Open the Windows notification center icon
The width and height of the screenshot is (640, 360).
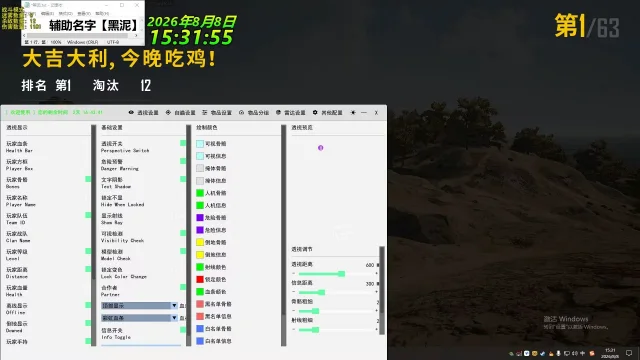629,353
